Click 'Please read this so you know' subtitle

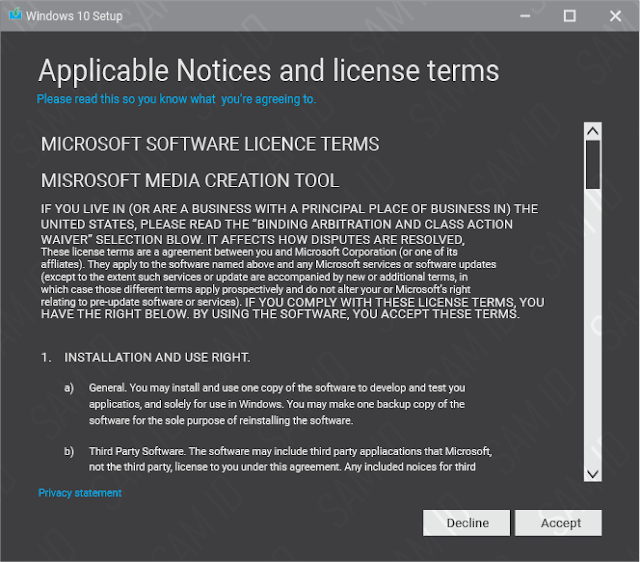[x=176, y=99]
